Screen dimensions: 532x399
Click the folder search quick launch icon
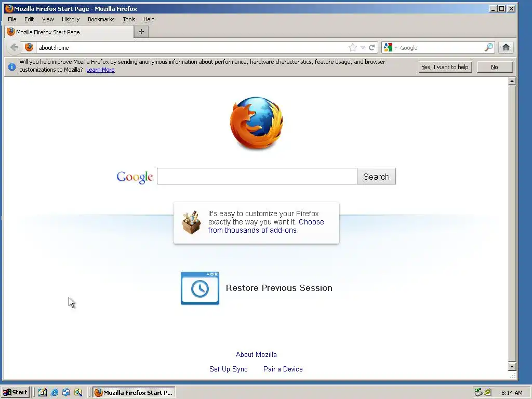[x=78, y=393]
